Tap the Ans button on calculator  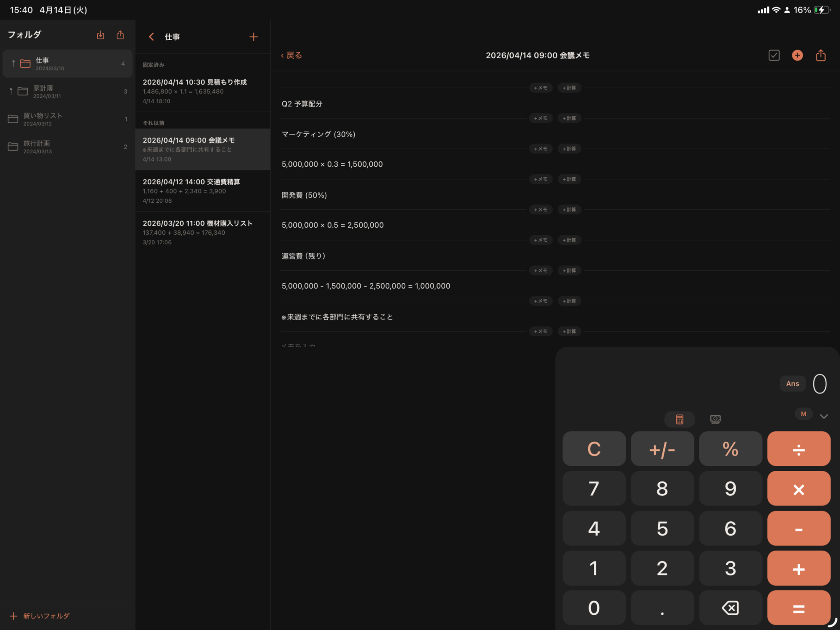pyautogui.click(x=792, y=384)
